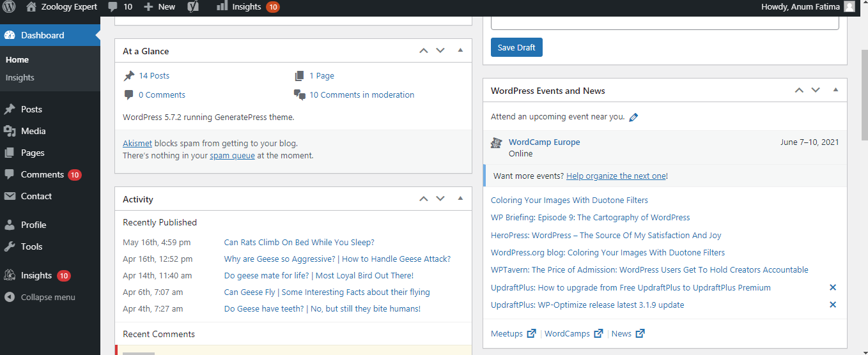Click the Pages sidebar icon
This screenshot has width=868, height=355.
click(x=10, y=153)
